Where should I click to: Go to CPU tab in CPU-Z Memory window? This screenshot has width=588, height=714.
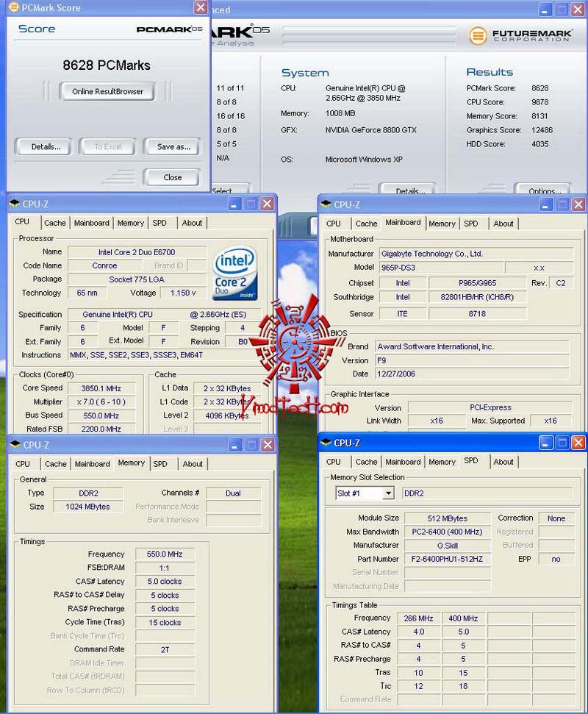tap(23, 463)
